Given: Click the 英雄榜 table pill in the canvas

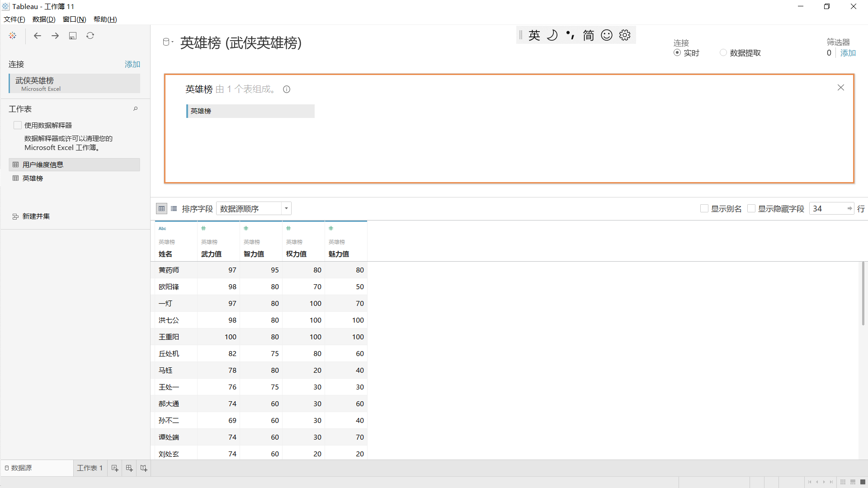Looking at the screenshot, I should click(250, 111).
